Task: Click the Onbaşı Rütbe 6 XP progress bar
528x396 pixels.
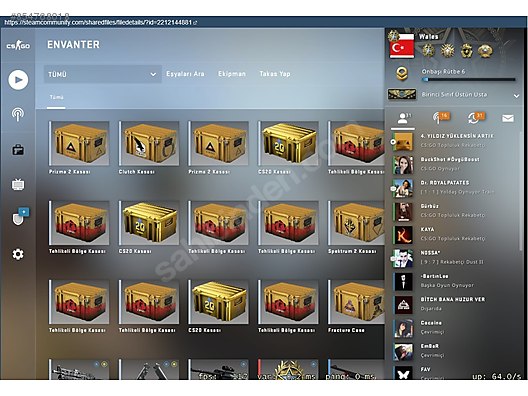Action: click(x=469, y=80)
